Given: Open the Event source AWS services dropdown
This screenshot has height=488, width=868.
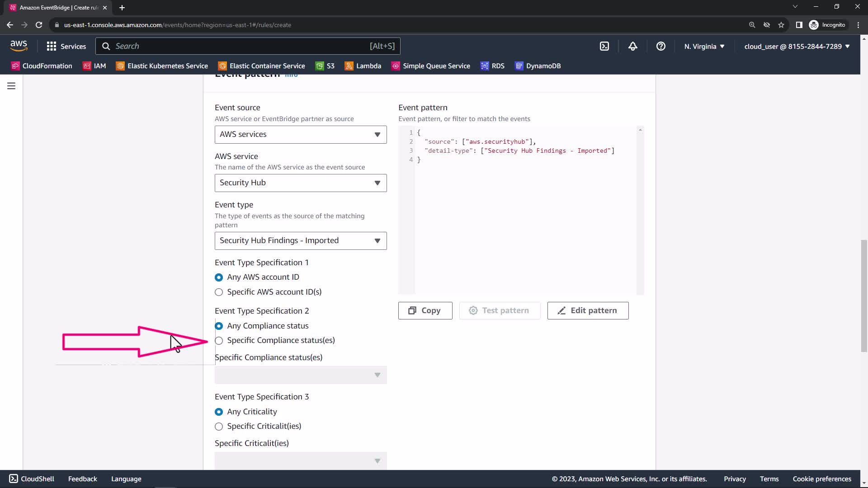Looking at the screenshot, I should [x=300, y=135].
